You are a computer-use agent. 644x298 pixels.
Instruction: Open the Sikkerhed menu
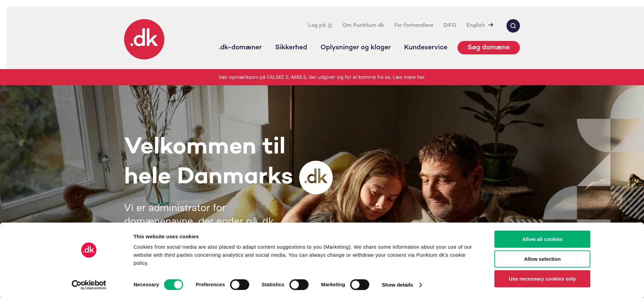click(x=291, y=47)
